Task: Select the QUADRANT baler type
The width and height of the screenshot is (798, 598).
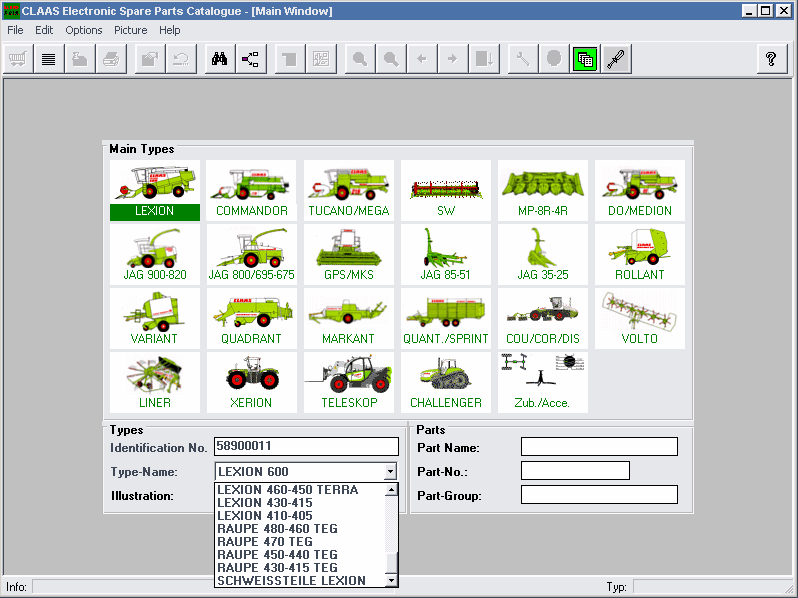Action: point(252,319)
